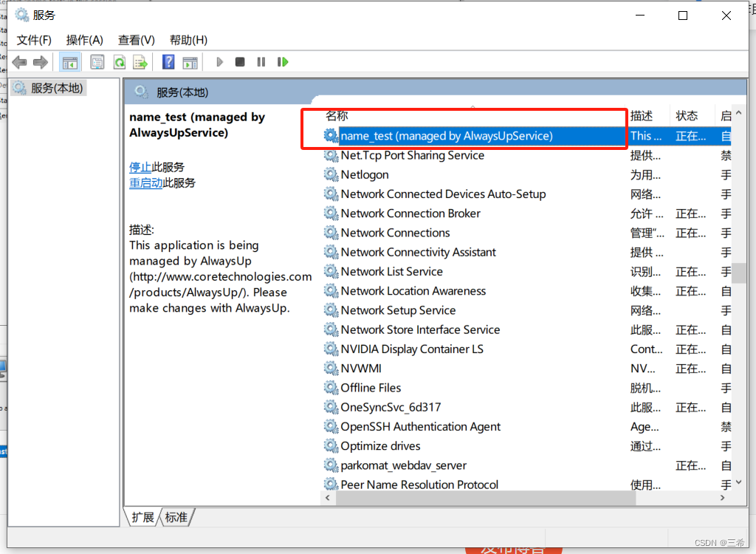Click the 停止 link to stop service

140,167
